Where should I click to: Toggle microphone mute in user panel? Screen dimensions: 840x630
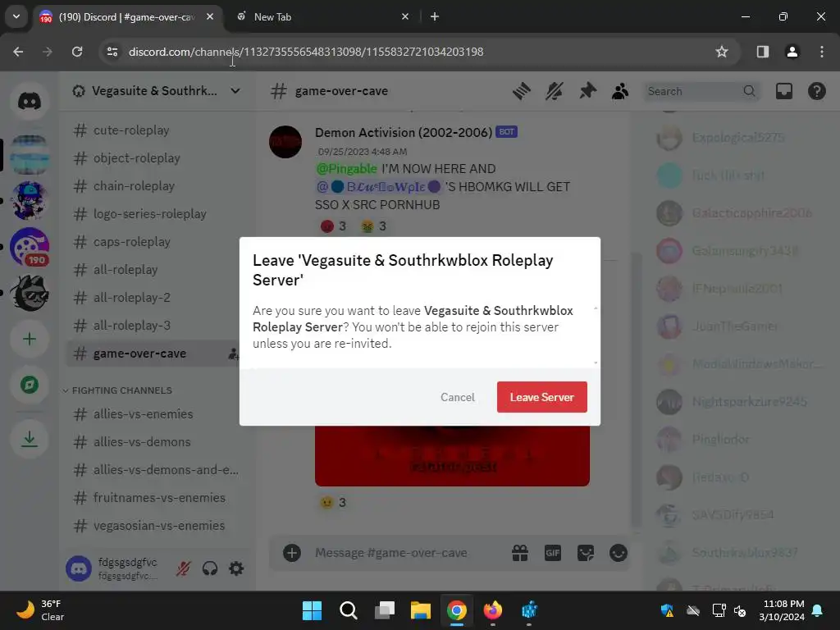[x=183, y=568]
